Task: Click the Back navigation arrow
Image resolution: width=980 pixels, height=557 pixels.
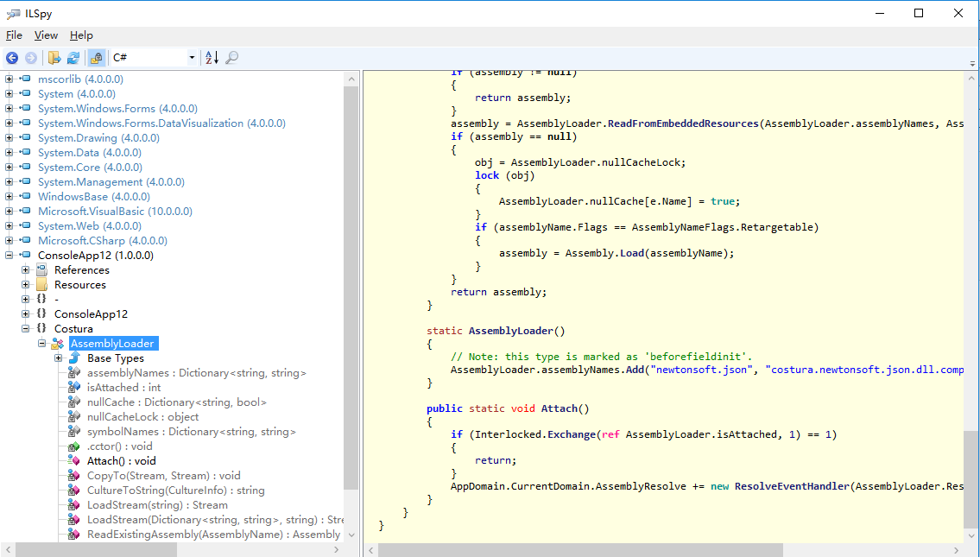Action: [x=12, y=58]
